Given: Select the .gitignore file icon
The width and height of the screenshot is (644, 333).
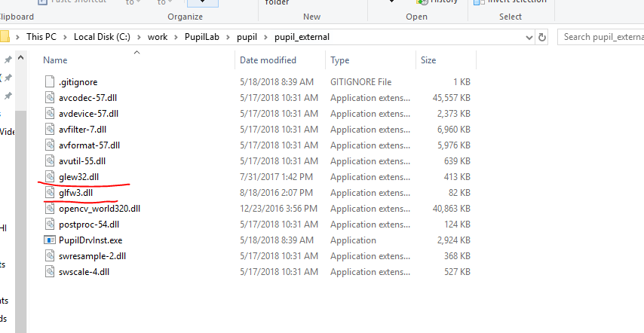Looking at the screenshot, I should (50, 81).
